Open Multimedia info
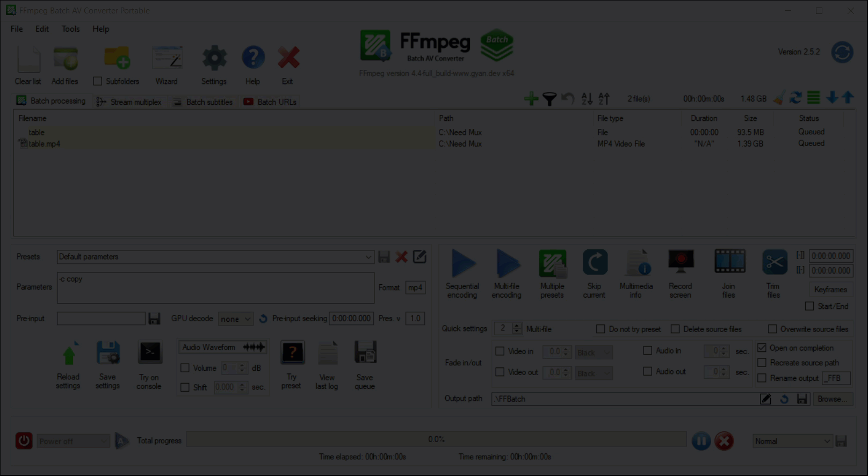This screenshot has height=476, width=868. coord(638,263)
